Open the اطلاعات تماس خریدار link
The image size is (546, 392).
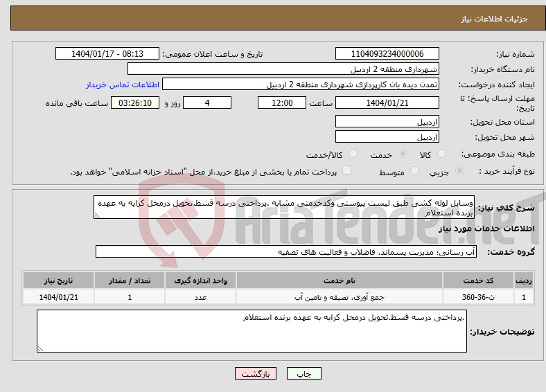tap(123, 84)
